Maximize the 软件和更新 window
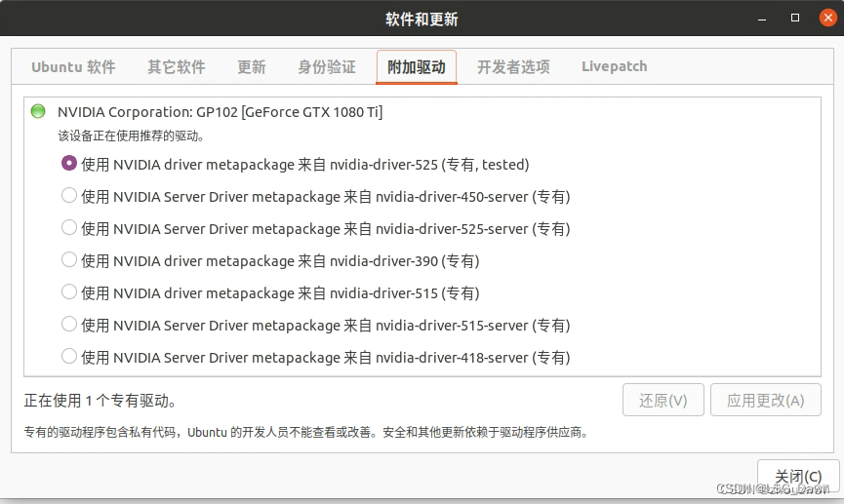Viewport: 844px width, 504px height. click(795, 19)
